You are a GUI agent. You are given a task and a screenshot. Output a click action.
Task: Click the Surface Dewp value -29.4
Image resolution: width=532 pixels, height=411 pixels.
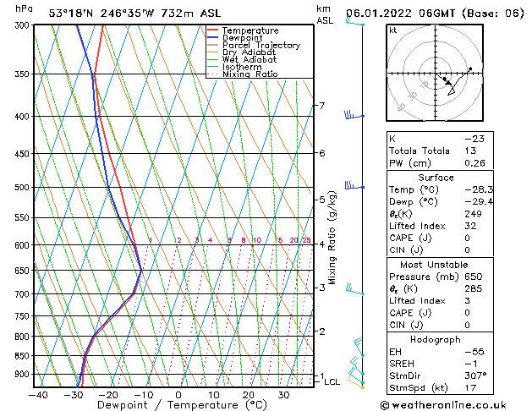479,202
